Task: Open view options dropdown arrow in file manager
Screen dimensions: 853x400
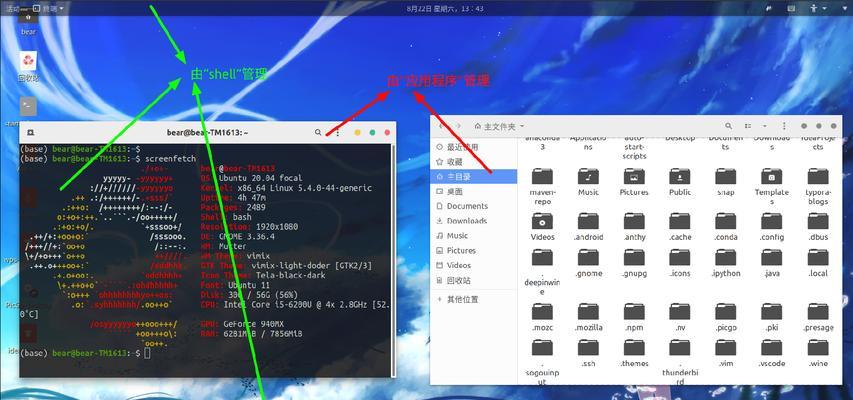Action: point(765,126)
